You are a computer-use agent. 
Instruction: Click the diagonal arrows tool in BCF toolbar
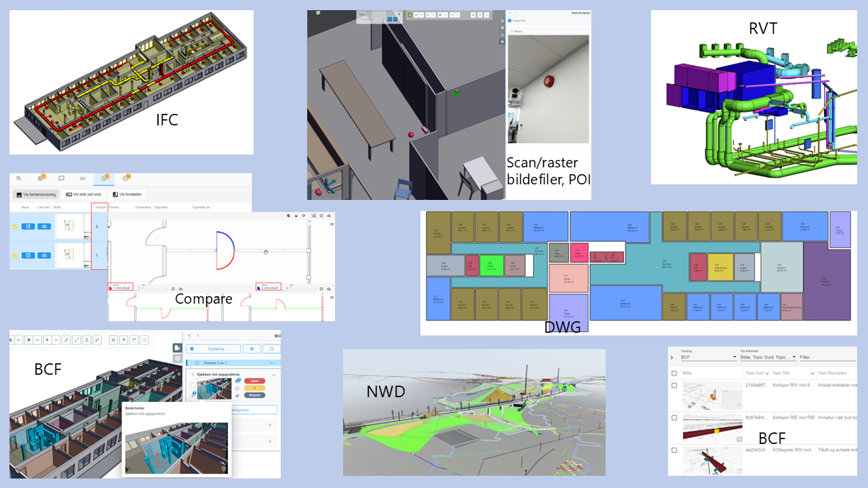[x=76, y=340]
